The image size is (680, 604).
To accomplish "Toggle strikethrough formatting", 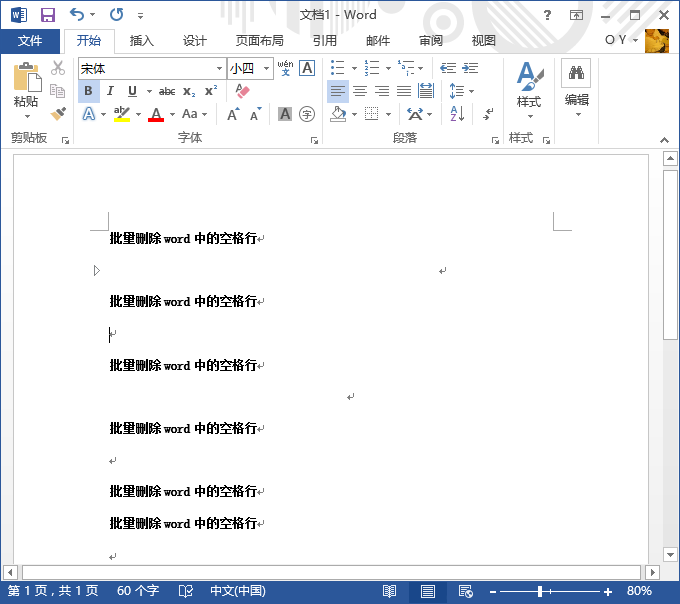I will click(x=167, y=91).
